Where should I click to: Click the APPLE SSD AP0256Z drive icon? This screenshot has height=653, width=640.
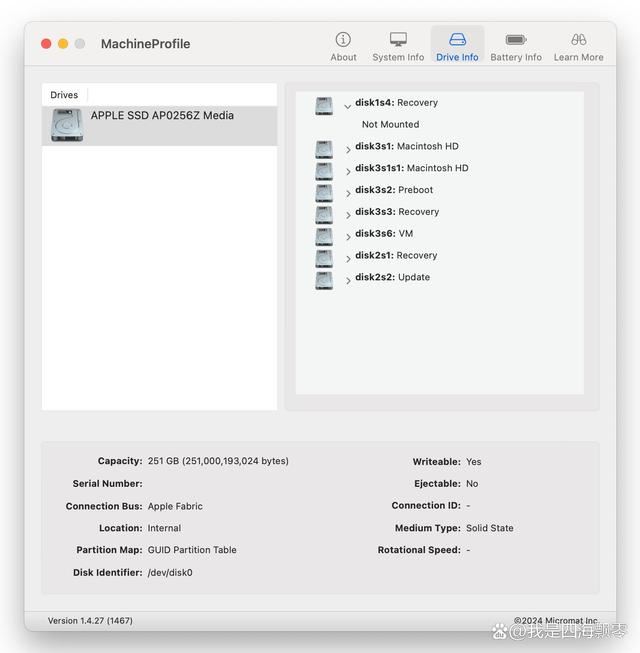click(67, 125)
